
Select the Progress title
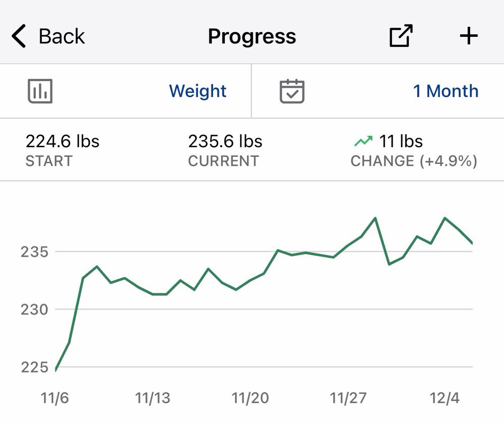pos(251,35)
